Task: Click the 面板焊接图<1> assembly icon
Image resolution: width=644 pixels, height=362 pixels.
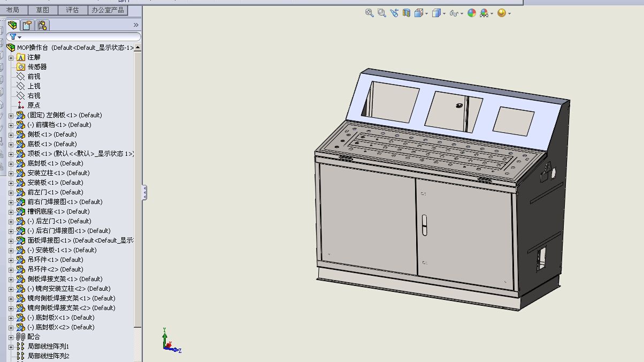Action: point(21,240)
